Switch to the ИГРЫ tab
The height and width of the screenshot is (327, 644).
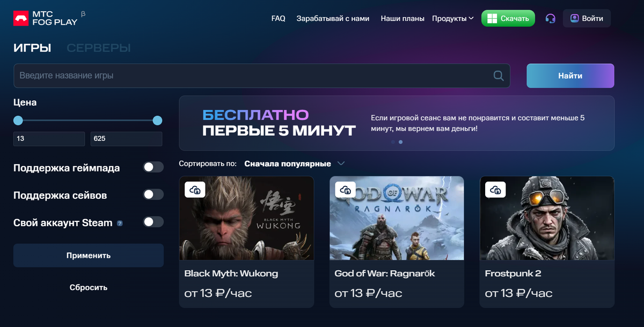32,48
